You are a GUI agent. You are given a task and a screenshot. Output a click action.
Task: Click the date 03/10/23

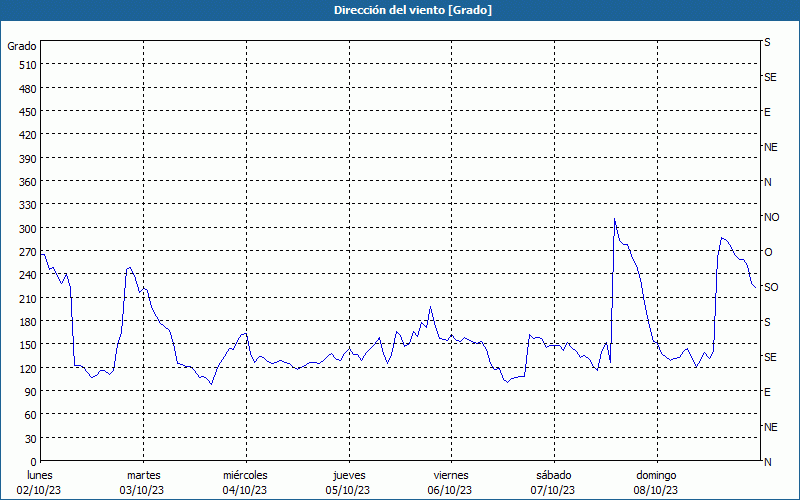point(142,491)
